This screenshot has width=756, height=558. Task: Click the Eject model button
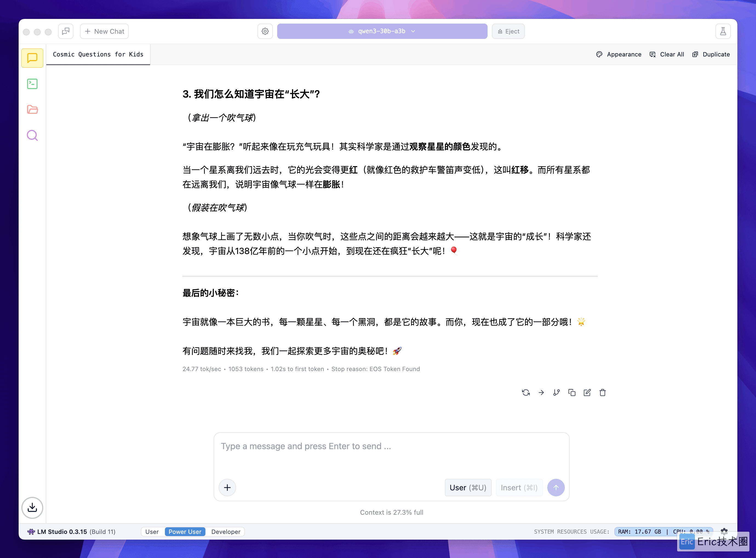508,32
